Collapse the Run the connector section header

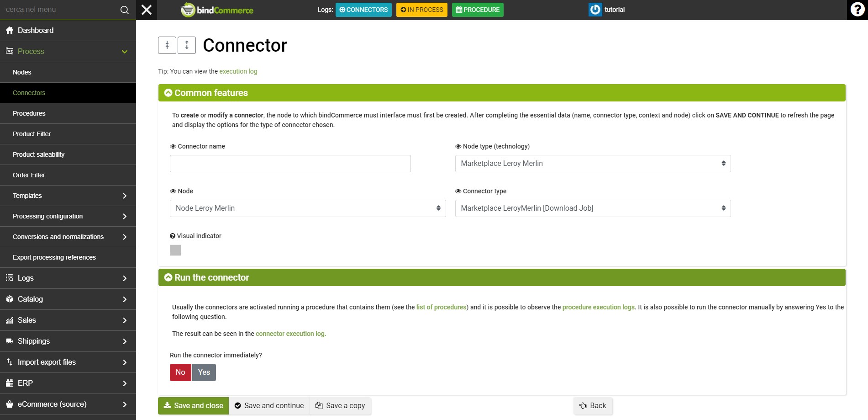pos(502,277)
